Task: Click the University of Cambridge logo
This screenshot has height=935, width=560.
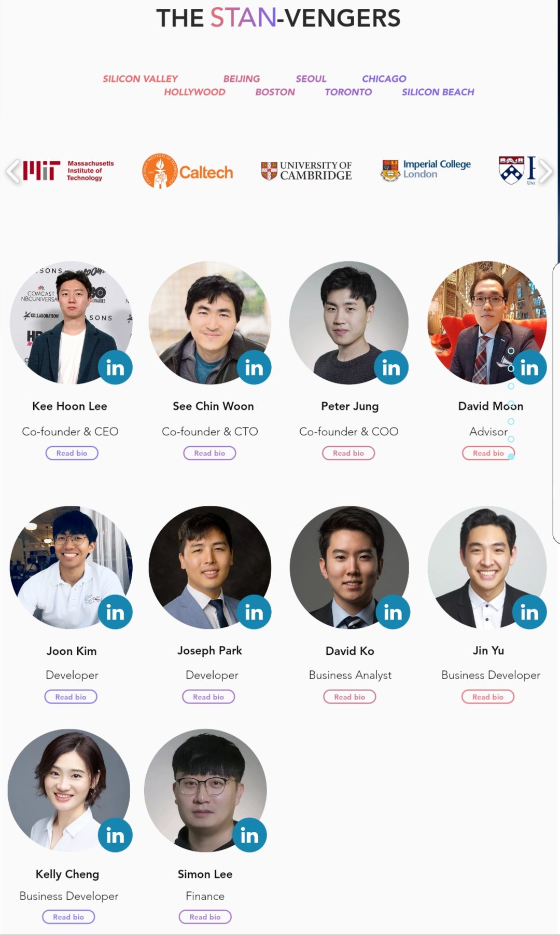Action: pos(306,171)
